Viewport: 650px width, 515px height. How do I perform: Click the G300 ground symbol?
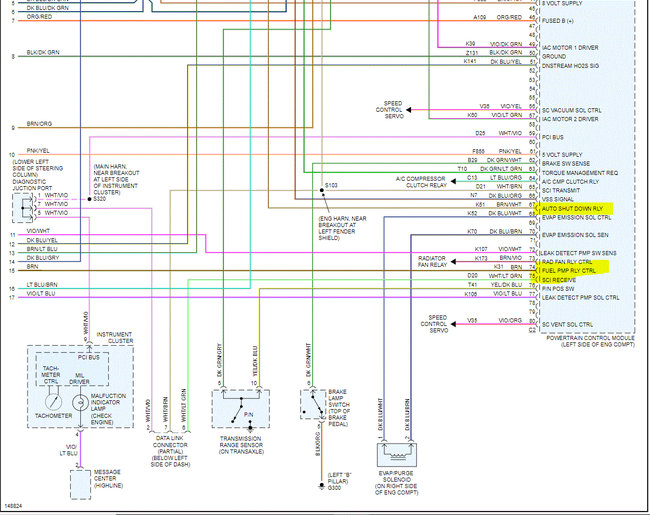click(321, 485)
